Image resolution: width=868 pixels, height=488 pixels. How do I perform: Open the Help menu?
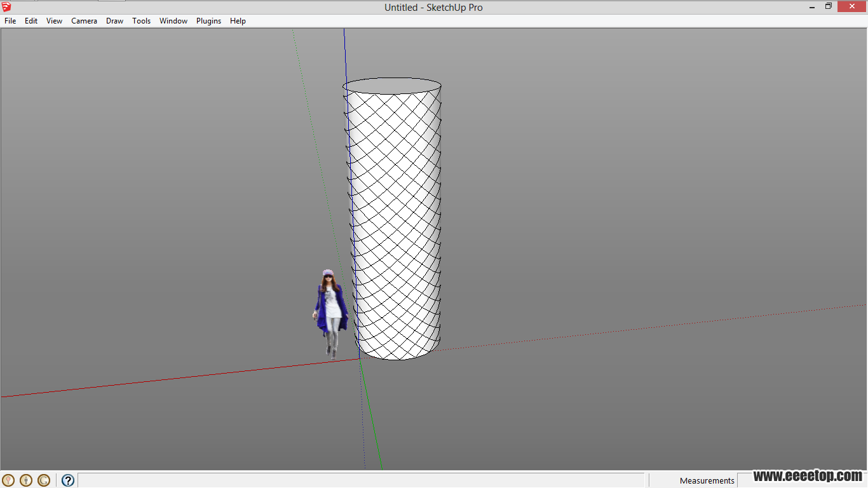click(x=238, y=21)
